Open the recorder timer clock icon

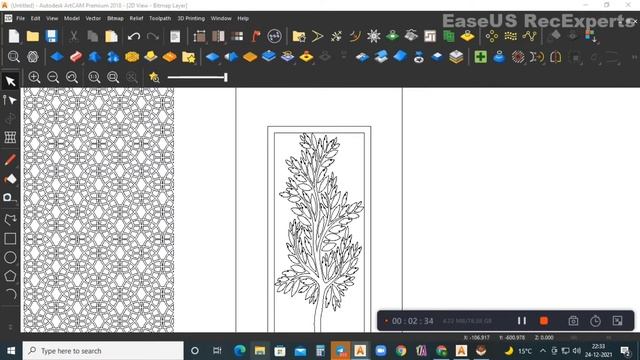pos(596,321)
